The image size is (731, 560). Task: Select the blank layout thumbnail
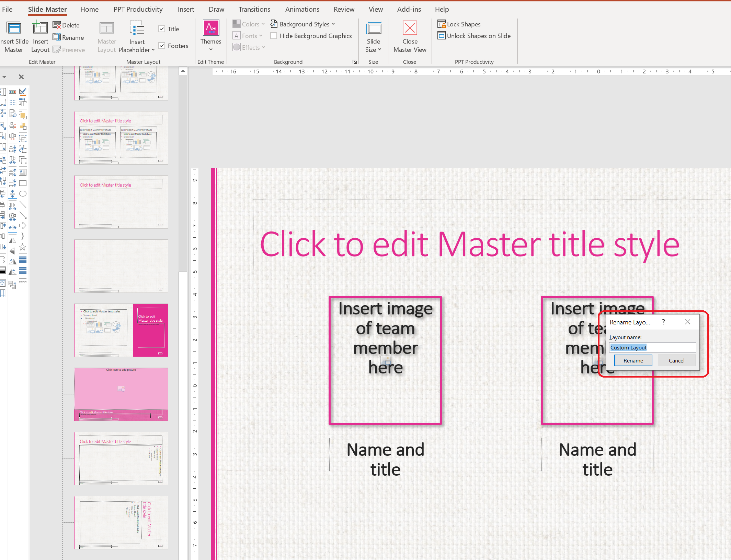(121, 266)
